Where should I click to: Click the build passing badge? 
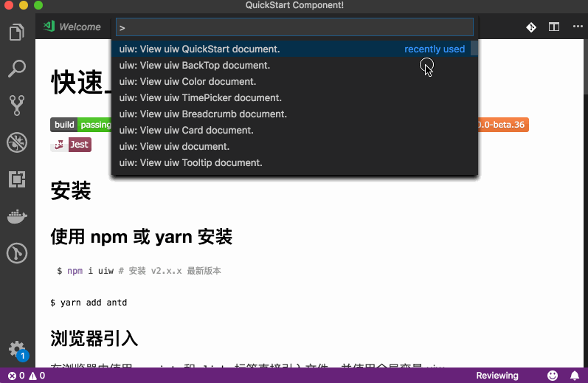point(81,125)
